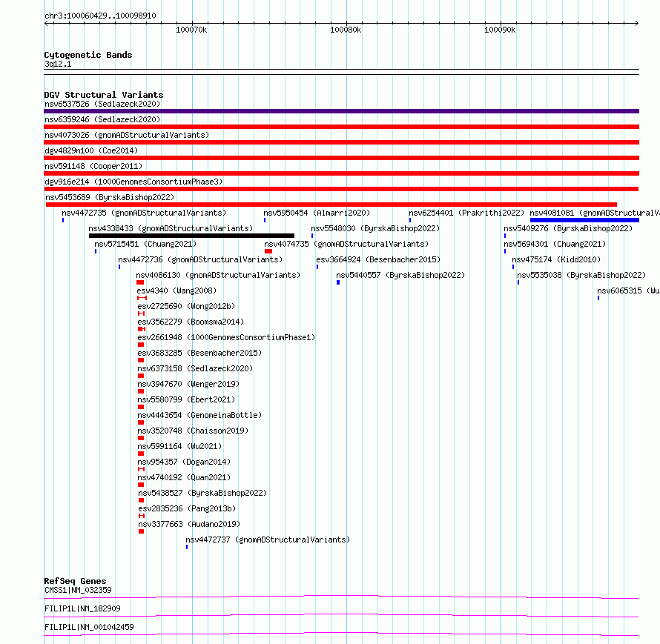Viewport: 660px width, 644px height.
Task: Select nsv4740192 (Quan2021) label
Action: click(184, 477)
